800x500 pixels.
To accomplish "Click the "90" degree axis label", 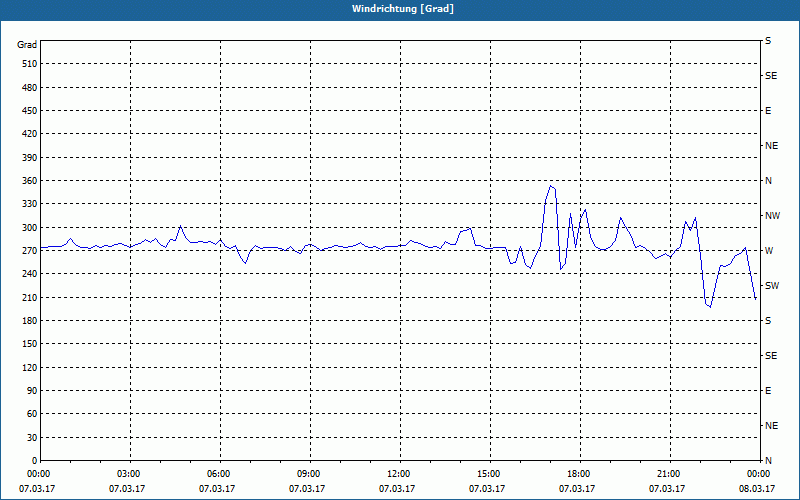I will (x=32, y=391).
